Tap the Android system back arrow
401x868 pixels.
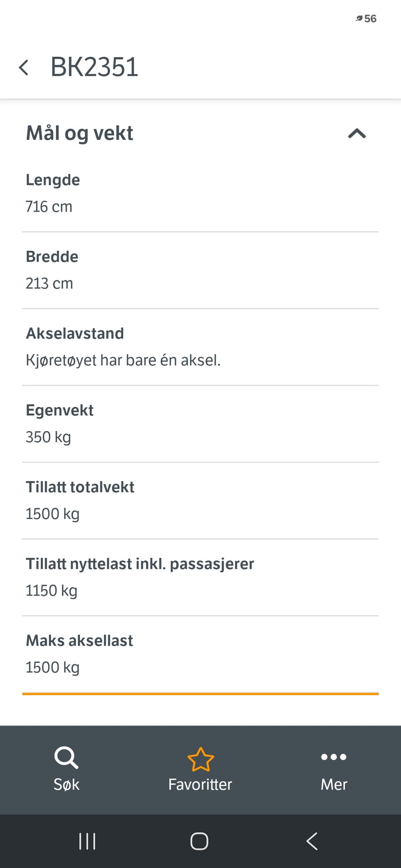tap(312, 841)
